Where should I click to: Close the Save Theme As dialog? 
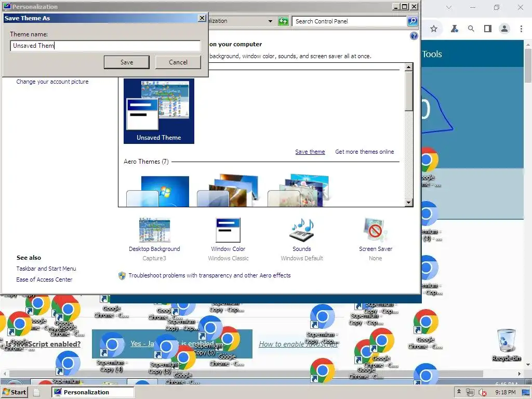pos(202,18)
